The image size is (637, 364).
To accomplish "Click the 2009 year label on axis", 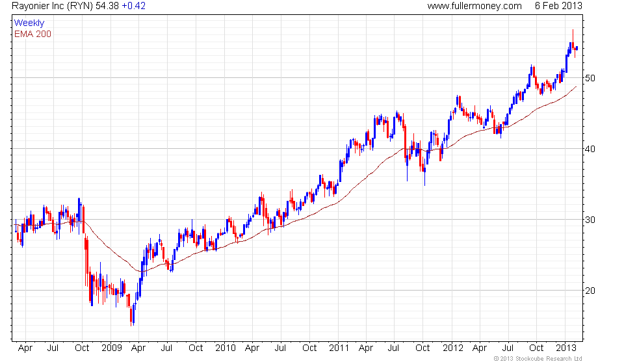I will pyautogui.click(x=112, y=348).
